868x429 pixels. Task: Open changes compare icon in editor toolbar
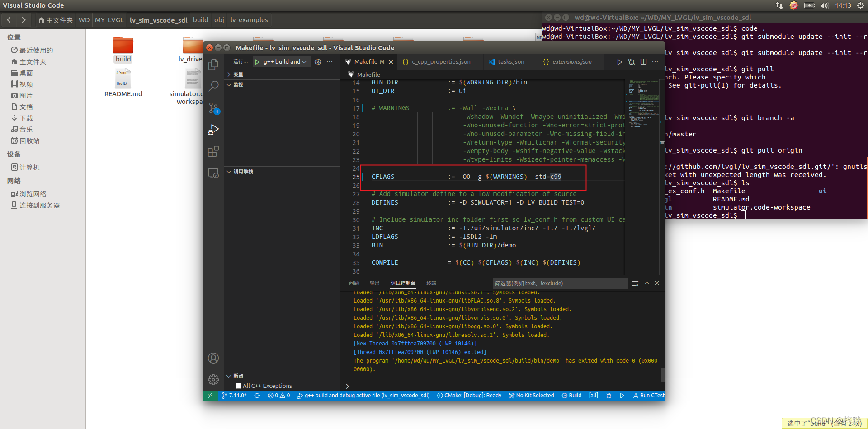(632, 62)
